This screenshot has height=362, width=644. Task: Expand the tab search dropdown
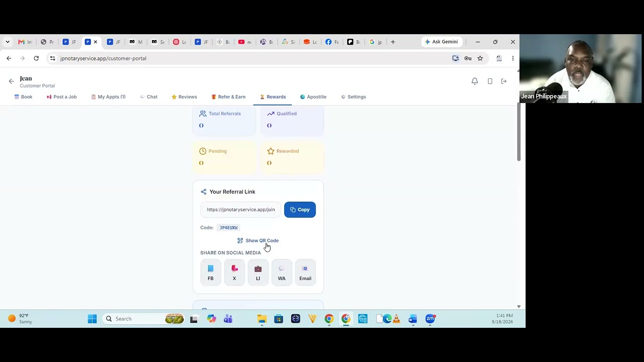[x=8, y=42]
